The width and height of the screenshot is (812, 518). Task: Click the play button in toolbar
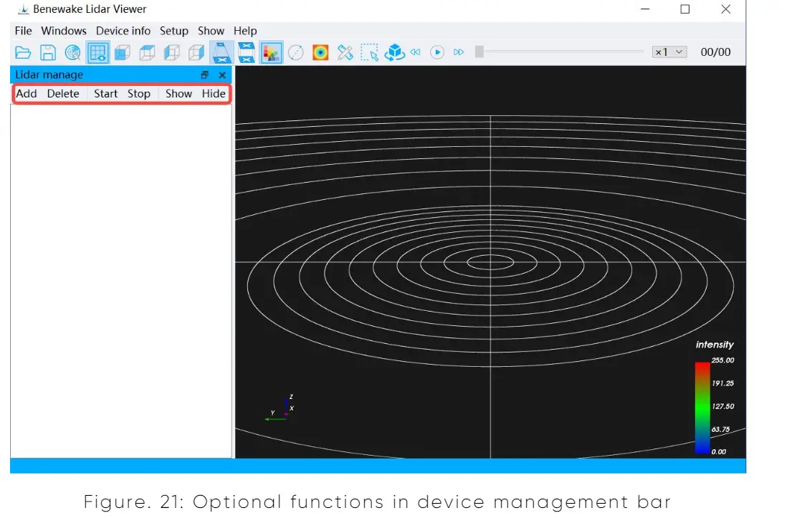click(437, 52)
